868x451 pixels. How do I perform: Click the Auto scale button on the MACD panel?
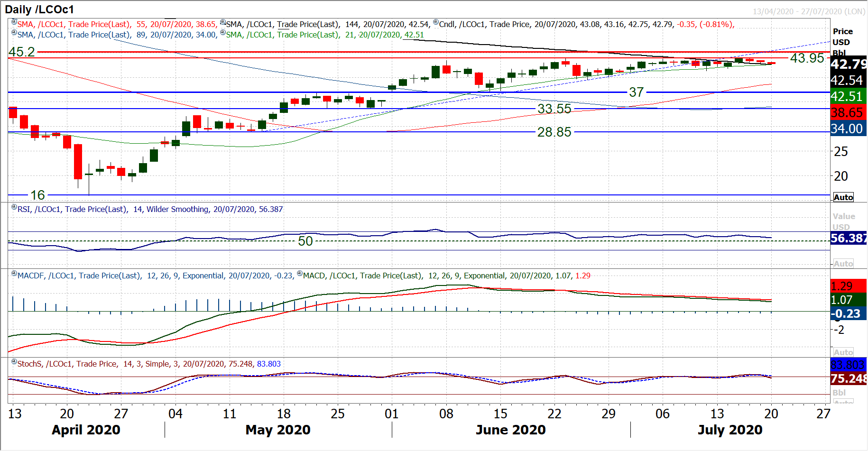843,352
